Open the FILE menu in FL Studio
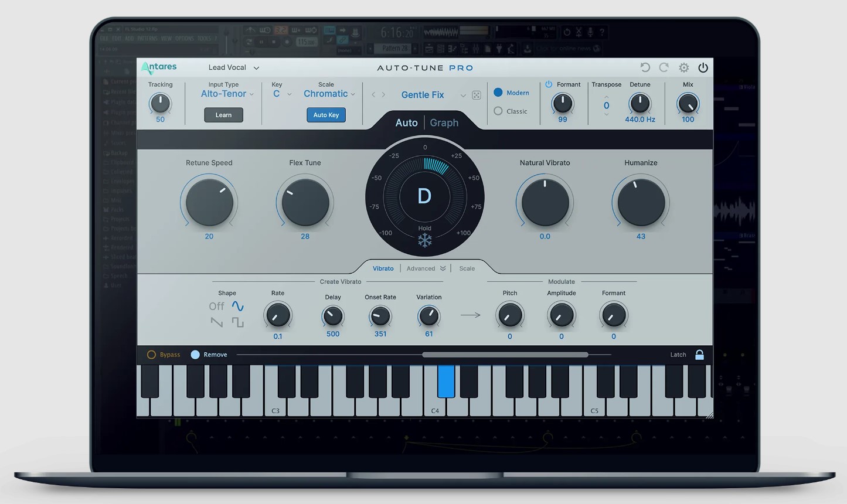Viewport: 847px width, 504px height. click(x=104, y=39)
